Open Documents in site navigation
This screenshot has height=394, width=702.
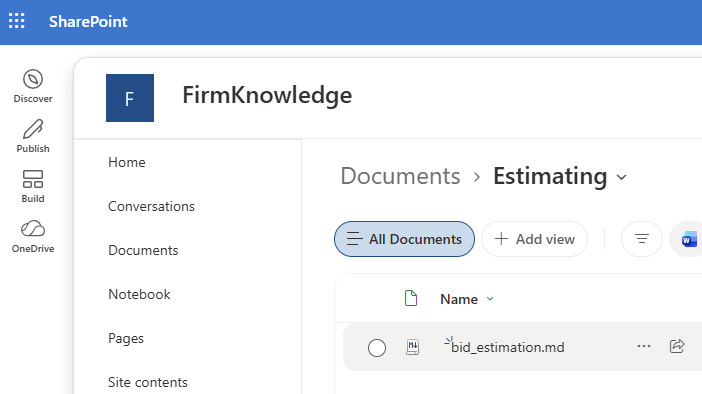pos(143,250)
